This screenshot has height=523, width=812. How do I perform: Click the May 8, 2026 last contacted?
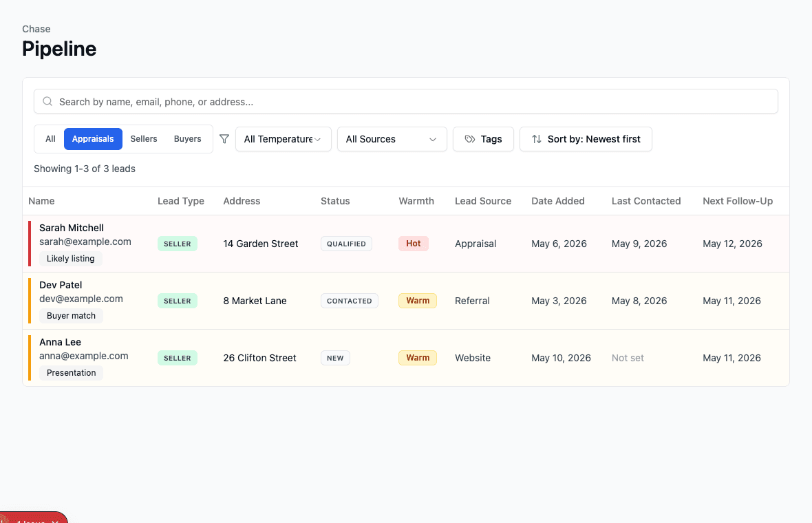pos(639,301)
